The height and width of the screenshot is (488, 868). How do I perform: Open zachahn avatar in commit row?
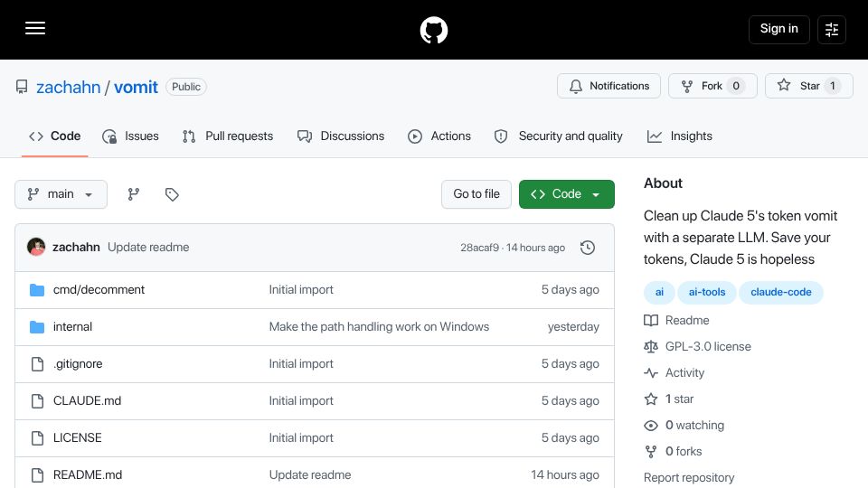36,247
